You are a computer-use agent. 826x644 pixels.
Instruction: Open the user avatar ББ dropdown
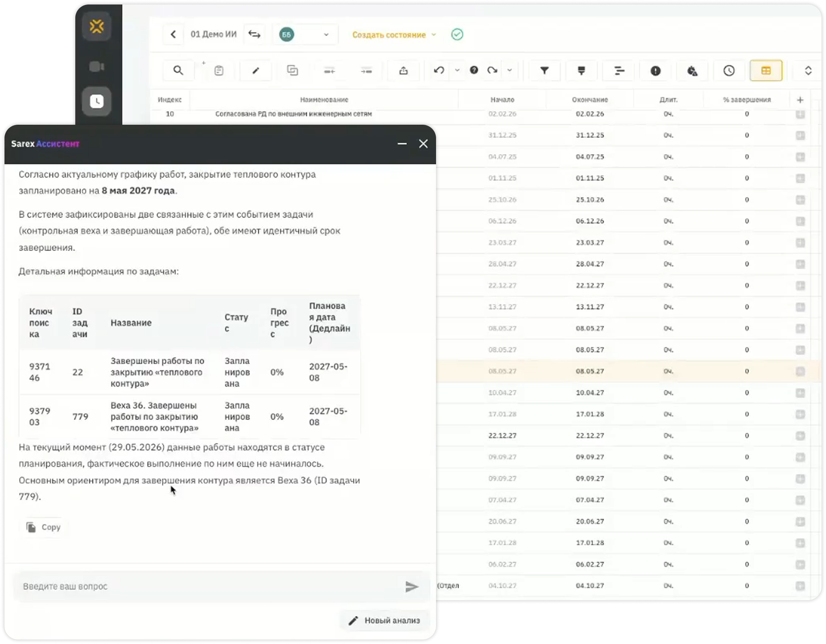click(x=305, y=34)
